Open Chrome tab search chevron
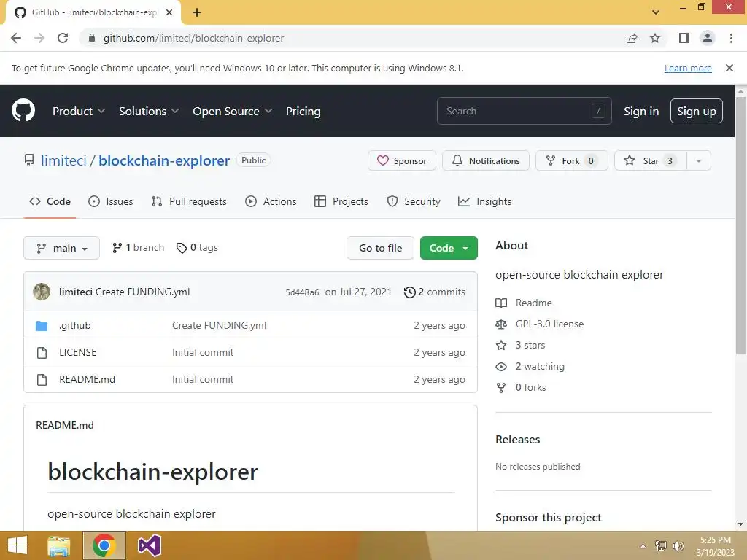The image size is (747, 560). pos(656,12)
